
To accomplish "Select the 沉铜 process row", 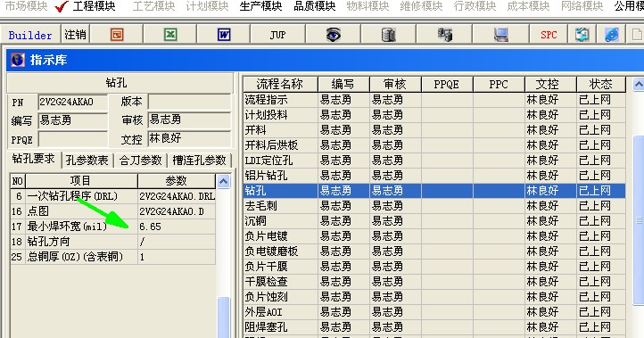I will coord(434,221).
